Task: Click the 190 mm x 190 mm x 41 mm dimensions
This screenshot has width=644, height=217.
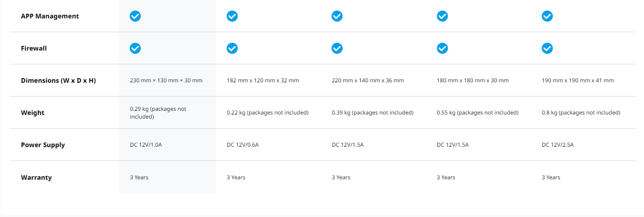Action: [578, 80]
